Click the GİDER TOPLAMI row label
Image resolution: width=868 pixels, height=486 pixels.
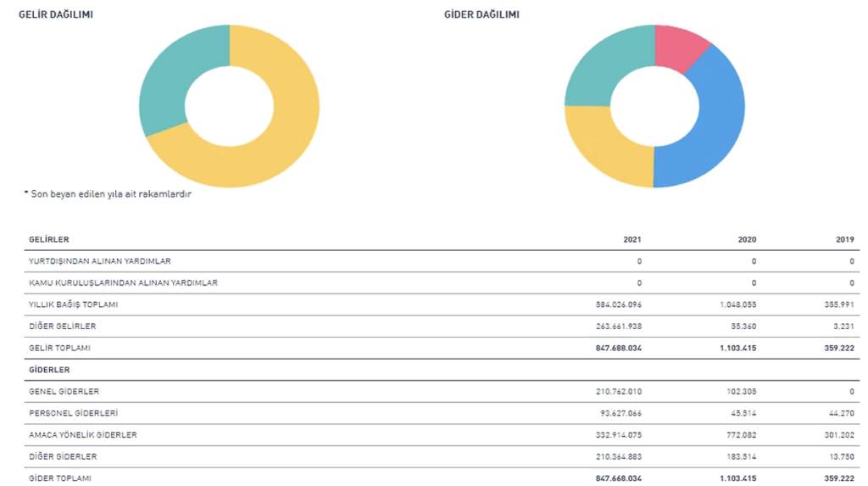click(x=59, y=478)
